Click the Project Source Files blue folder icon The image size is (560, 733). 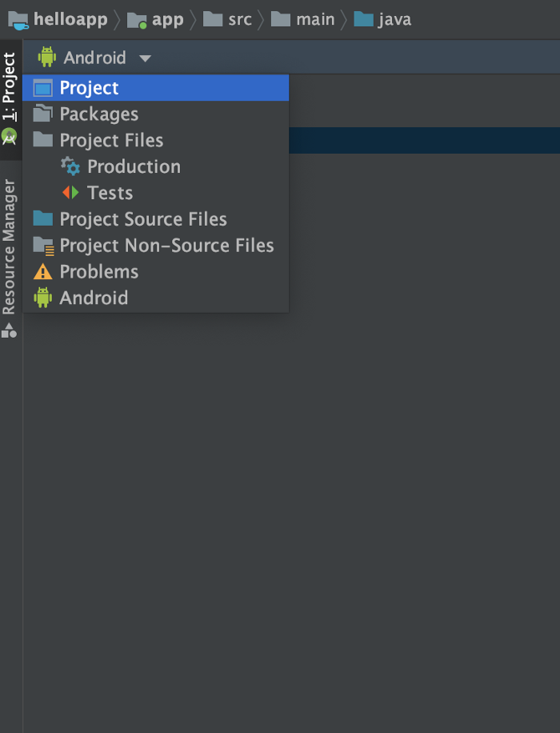coord(43,218)
